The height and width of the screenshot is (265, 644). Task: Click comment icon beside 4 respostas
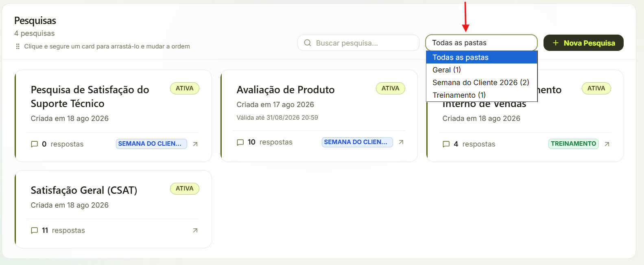click(446, 144)
